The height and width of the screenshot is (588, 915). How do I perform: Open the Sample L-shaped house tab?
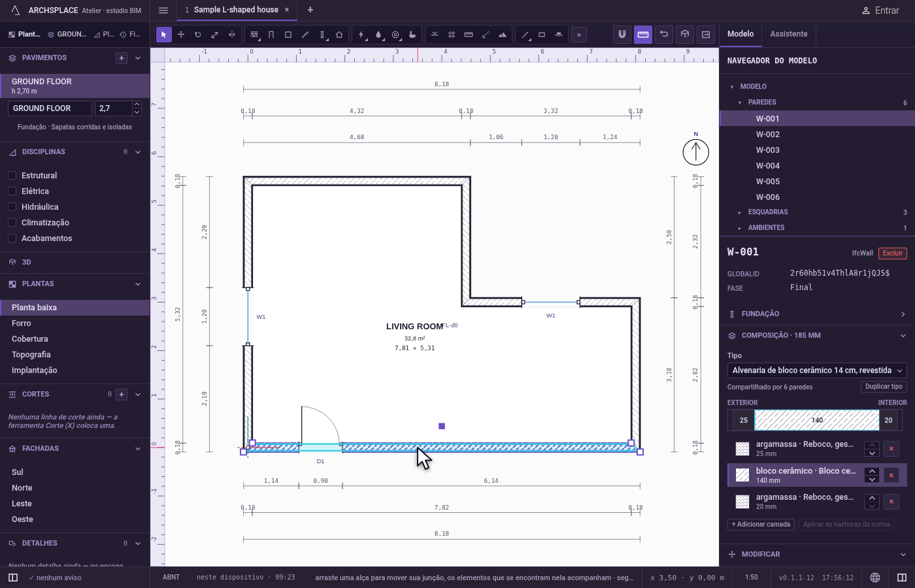click(x=236, y=10)
